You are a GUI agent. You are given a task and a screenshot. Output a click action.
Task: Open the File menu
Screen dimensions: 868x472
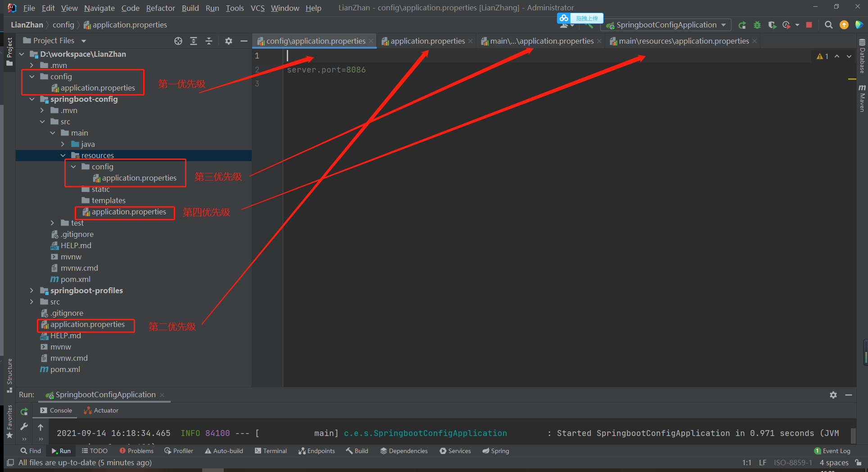tap(29, 8)
